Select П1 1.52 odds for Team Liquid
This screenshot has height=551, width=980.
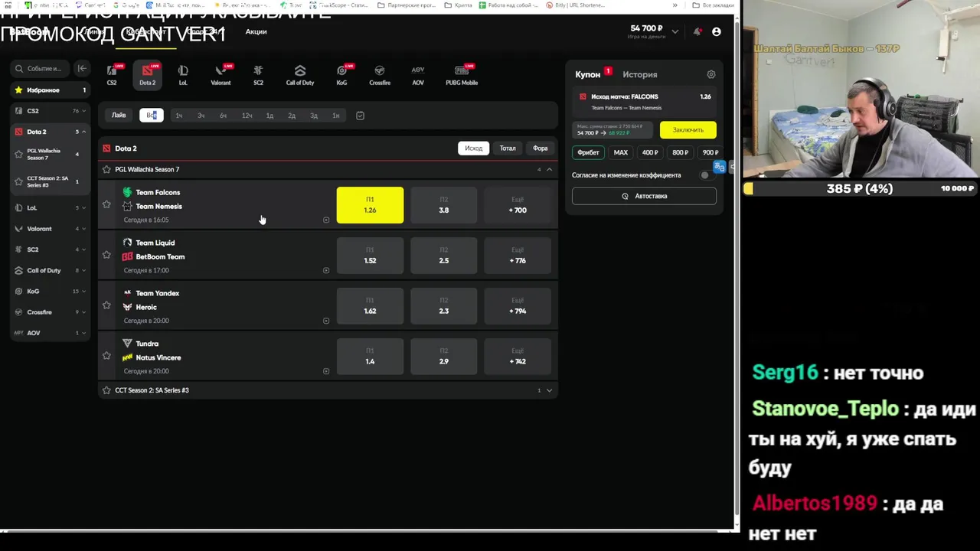click(x=370, y=256)
